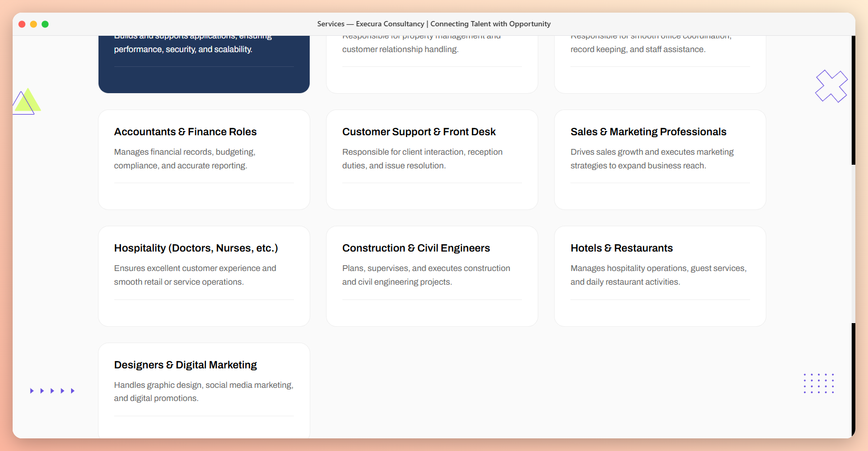This screenshot has height=451, width=868.
Task: Click text 'performance, security, and scalability.'
Action: [x=183, y=49]
